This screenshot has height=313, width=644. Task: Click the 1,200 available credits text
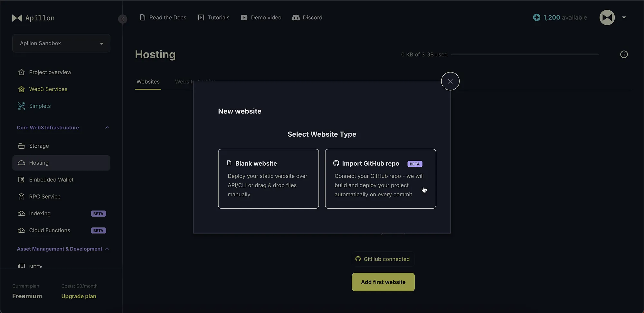tap(565, 17)
